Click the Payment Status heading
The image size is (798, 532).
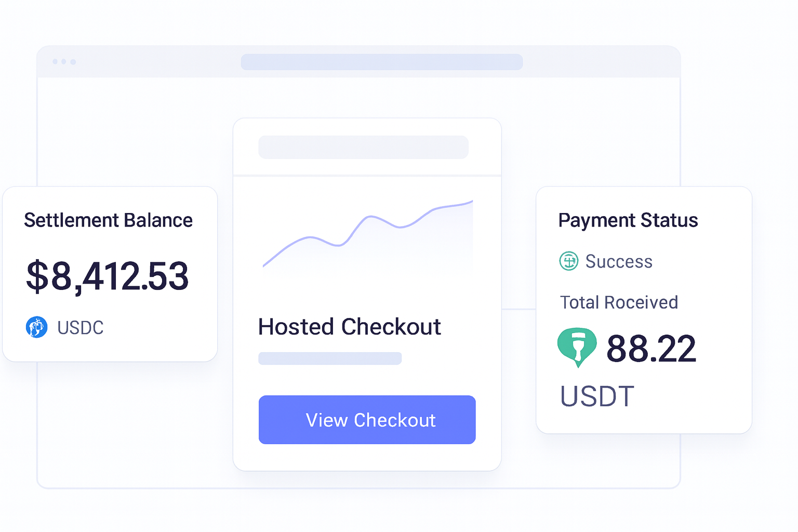[628, 220]
